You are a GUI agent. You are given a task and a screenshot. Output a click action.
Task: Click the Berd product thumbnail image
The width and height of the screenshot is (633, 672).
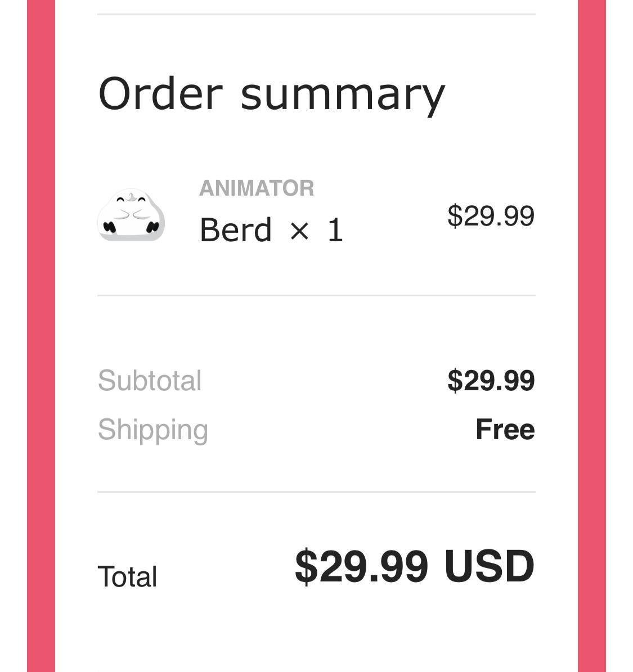click(131, 215)
